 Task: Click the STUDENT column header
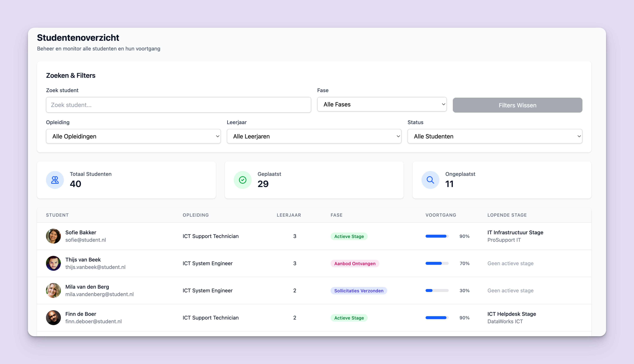(57, 215)
